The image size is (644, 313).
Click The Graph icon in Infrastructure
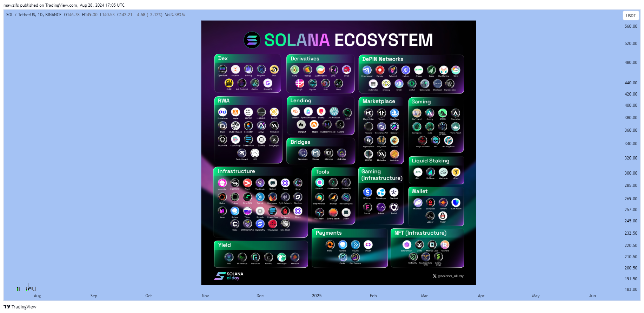pos(260,183)
